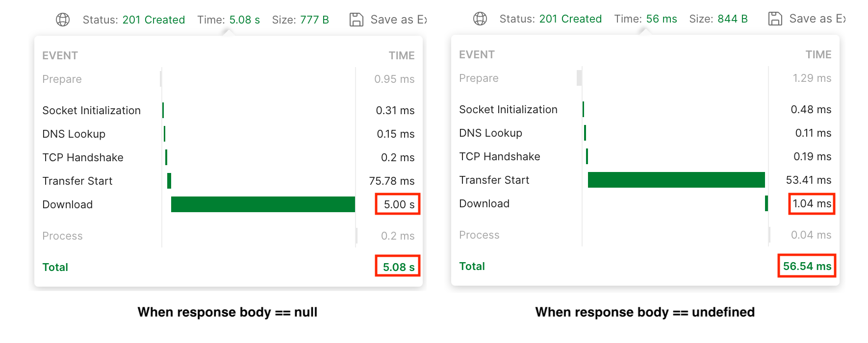Click the 56.54 ms Total value
868x343 pixels.
[807, 266]
